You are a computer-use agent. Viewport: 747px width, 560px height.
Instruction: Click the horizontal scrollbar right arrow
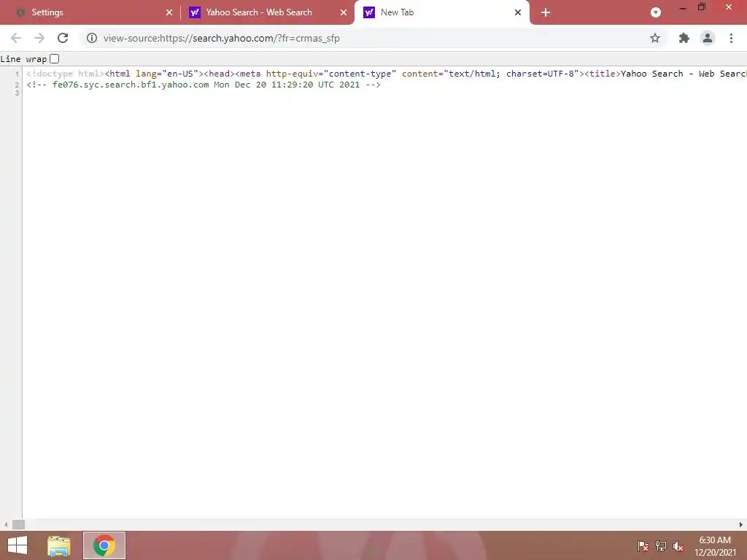[741, 524]
